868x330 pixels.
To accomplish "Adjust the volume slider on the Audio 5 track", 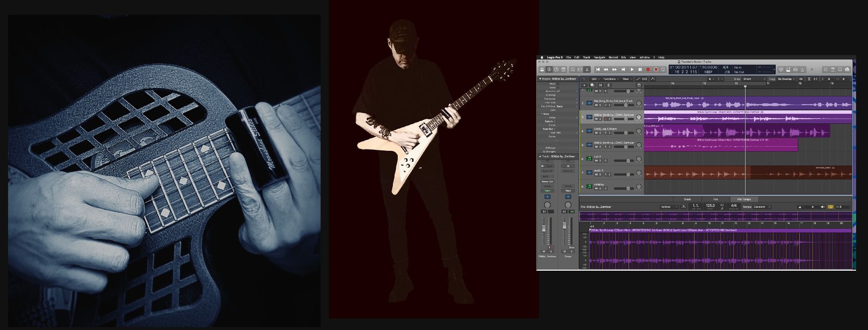I will [624, 174].
